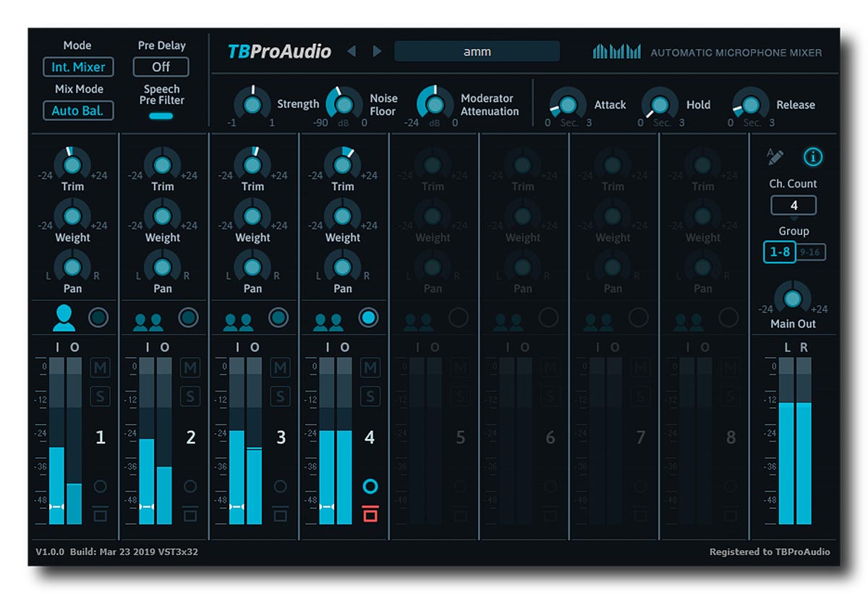Open the Pre Delay Off selector
The width and height of the screenshot is (868, 594).
pyautogui.click(x=161, y=67)
